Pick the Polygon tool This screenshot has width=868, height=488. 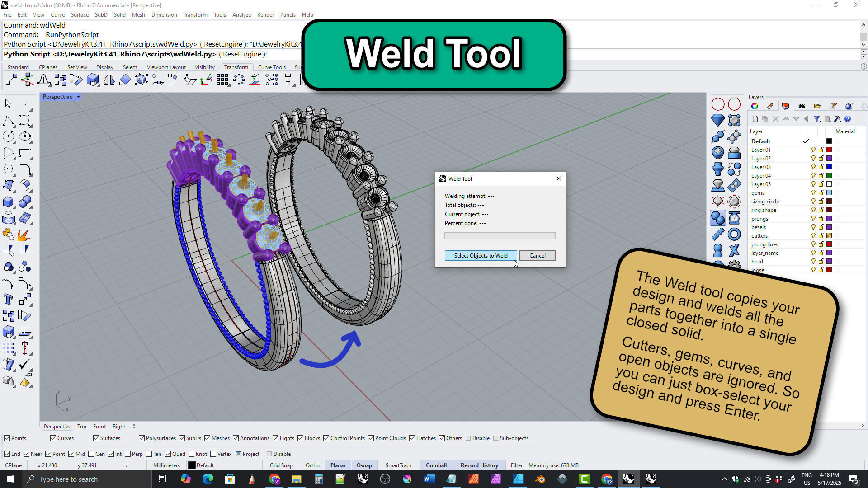8,169
